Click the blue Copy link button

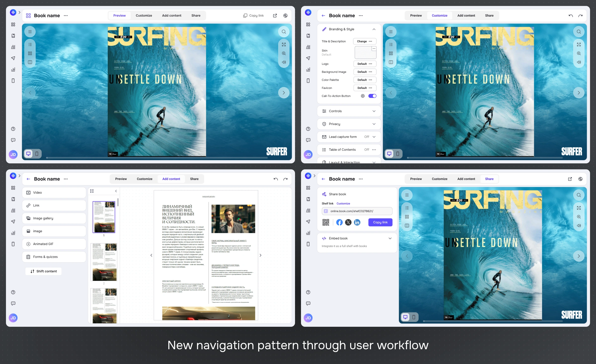[380, 222]
